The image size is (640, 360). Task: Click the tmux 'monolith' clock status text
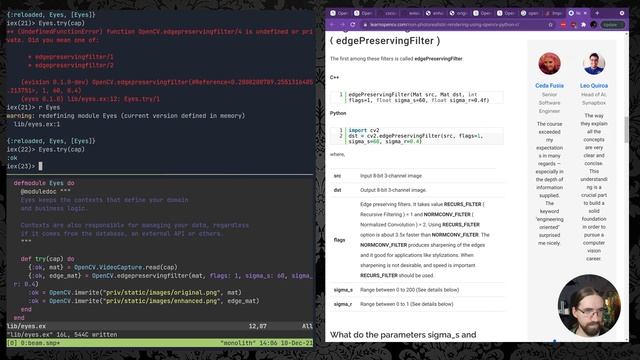tap(266, 343)
